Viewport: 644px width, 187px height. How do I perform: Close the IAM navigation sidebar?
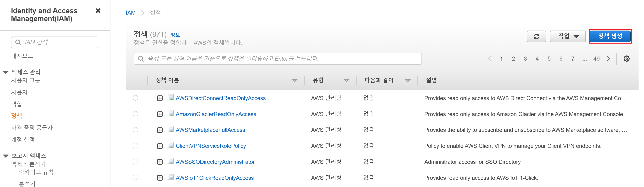[x=98, y=11]
